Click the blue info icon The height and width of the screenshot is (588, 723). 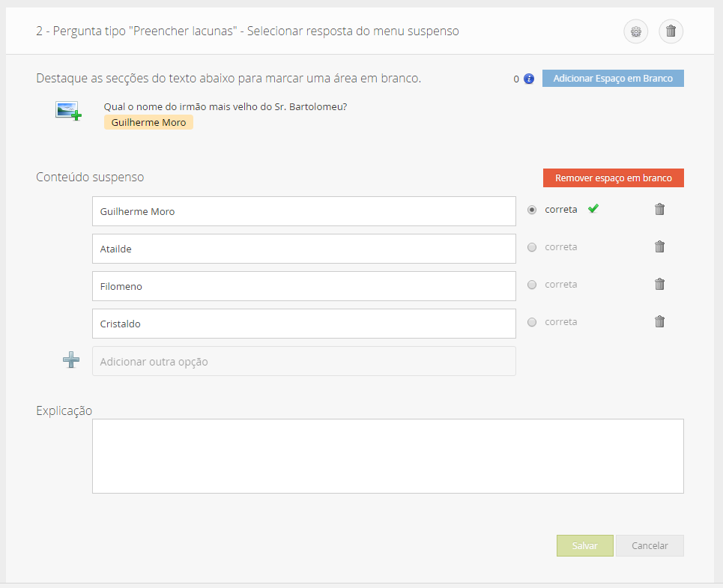(529, 79)
